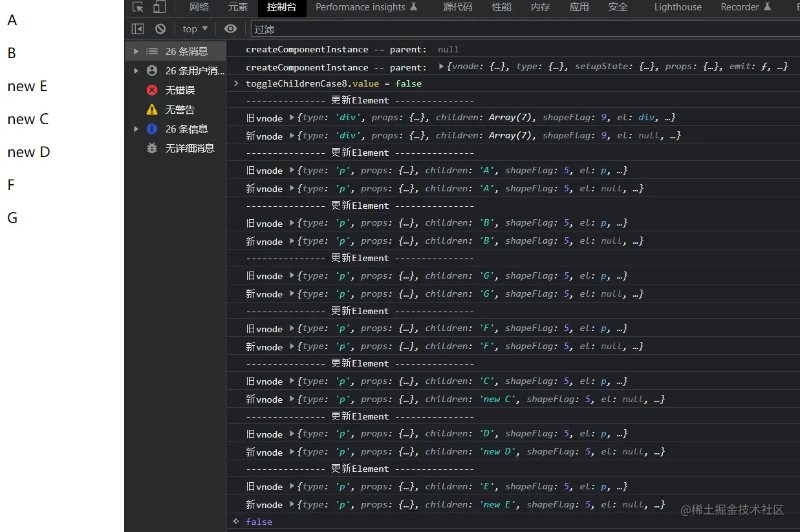Expand 新vnode with children 'new E'

(x=292, y=504)
